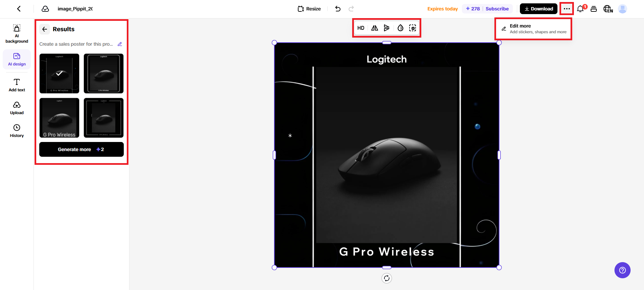The height and width of the screenshot is (290, 644).
Task: Open the AI background tool
Action: coord(17,34)
